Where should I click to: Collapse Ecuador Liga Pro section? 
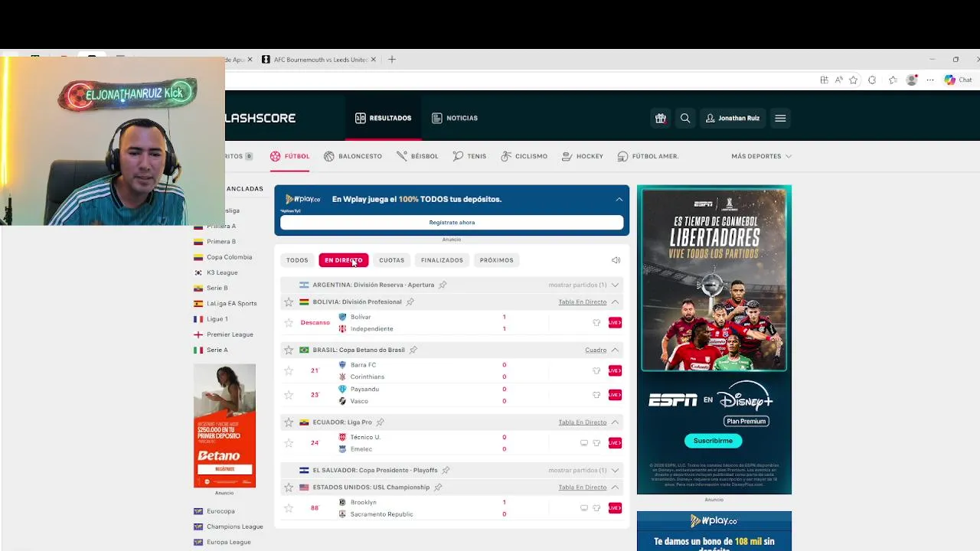615,422
